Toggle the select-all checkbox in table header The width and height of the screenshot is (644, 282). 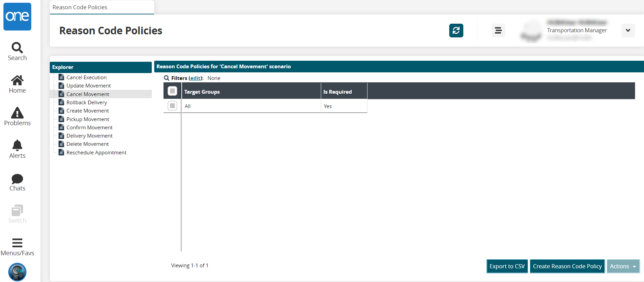(172, 91)
